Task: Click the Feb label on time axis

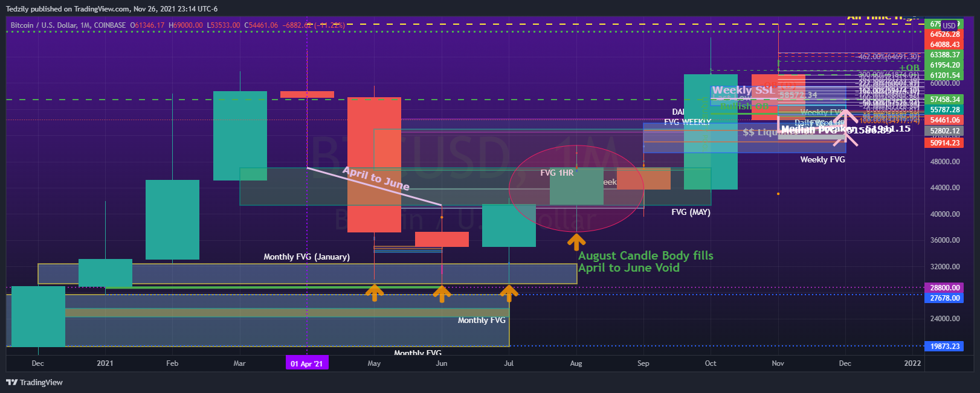Action: [172, 363]
